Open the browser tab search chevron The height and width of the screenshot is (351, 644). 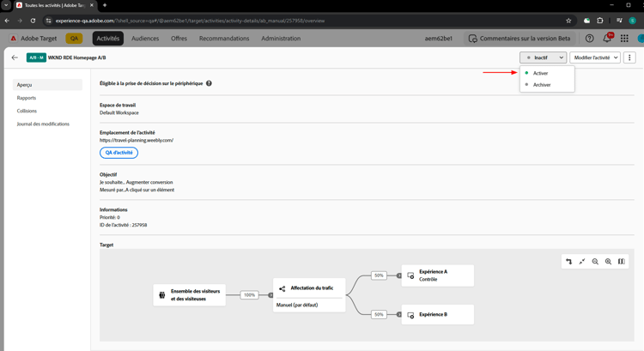tap(6, 5)
